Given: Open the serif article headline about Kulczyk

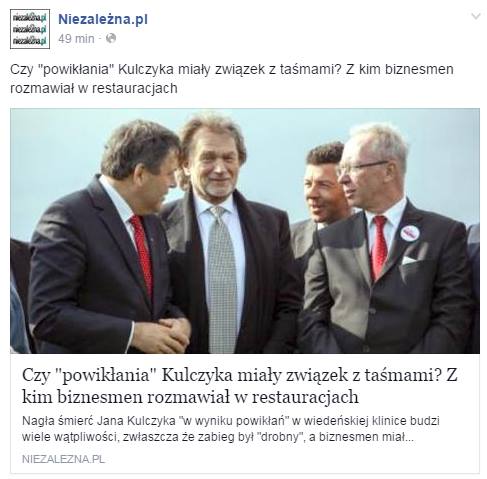Looking at the screenshot, I should tap(239, 386).
